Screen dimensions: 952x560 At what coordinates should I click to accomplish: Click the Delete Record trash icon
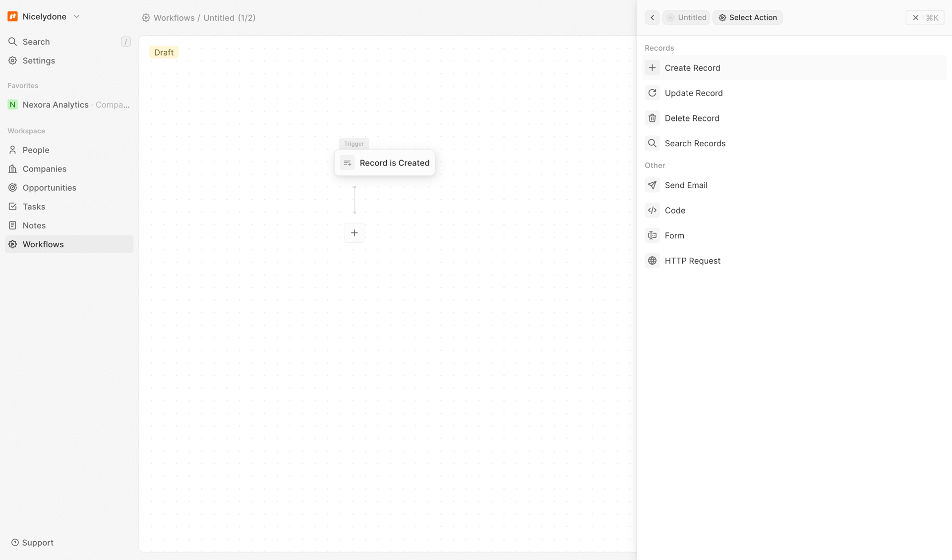[x=653, y=118]
